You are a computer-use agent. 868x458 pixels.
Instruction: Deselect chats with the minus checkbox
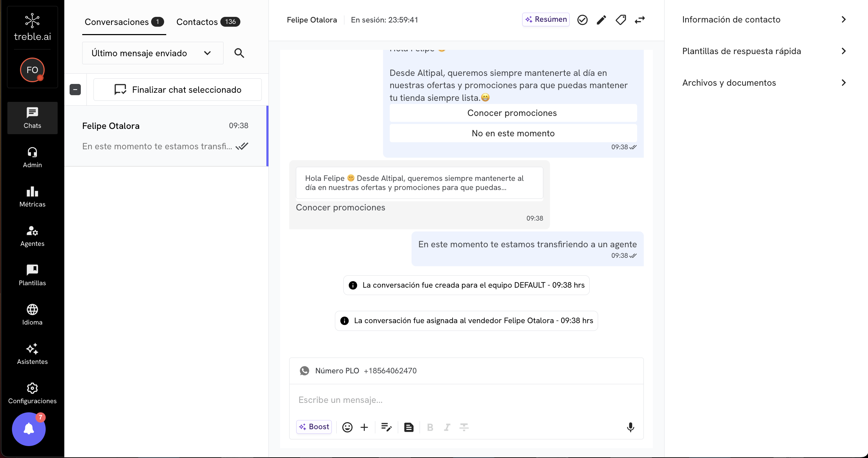(x=75, y=90)
